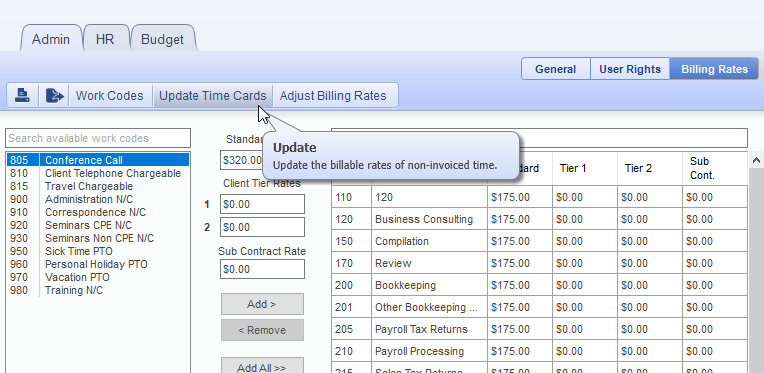The image size is (764, 373).
Task: Select 950 Sick Time PTO
Action: 98,251
